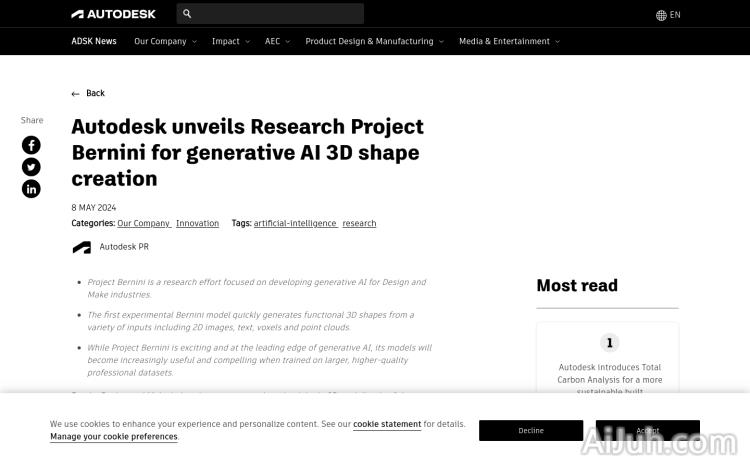750x468 pixels.
Task: Open Media & Entertainment menu
Action: click(509, 42)
